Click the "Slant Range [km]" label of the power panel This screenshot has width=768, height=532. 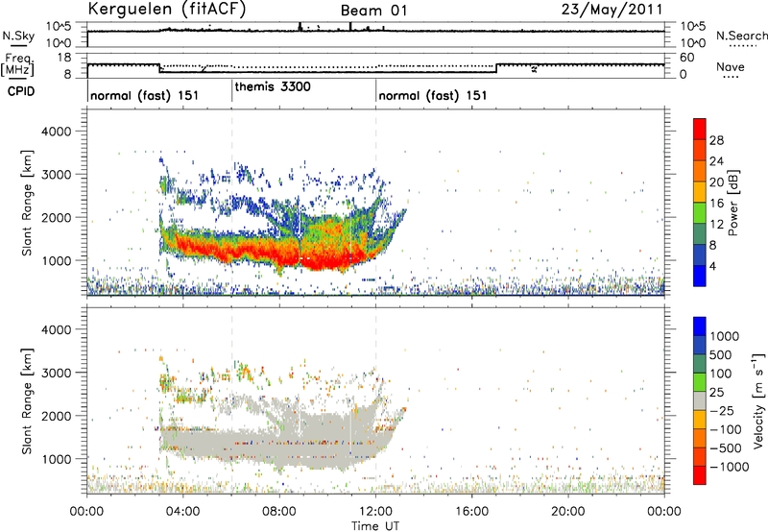click(x=27, y=204)
